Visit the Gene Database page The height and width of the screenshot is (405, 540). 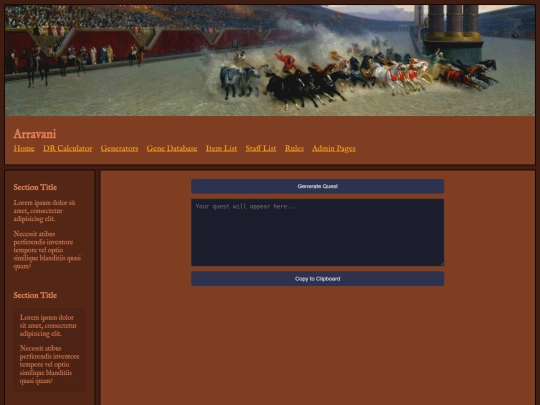(x=172, y=148)
